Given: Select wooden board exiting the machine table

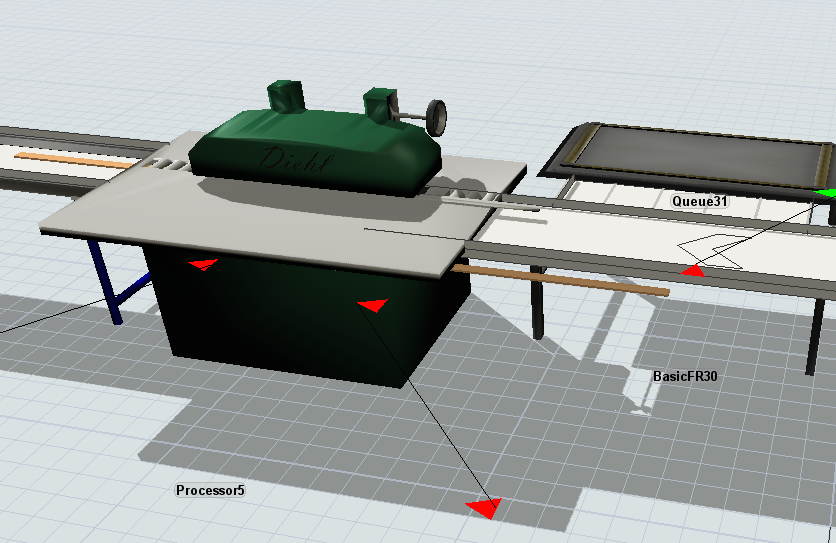Looking at the screenshot, I should (x=560, y=278).
